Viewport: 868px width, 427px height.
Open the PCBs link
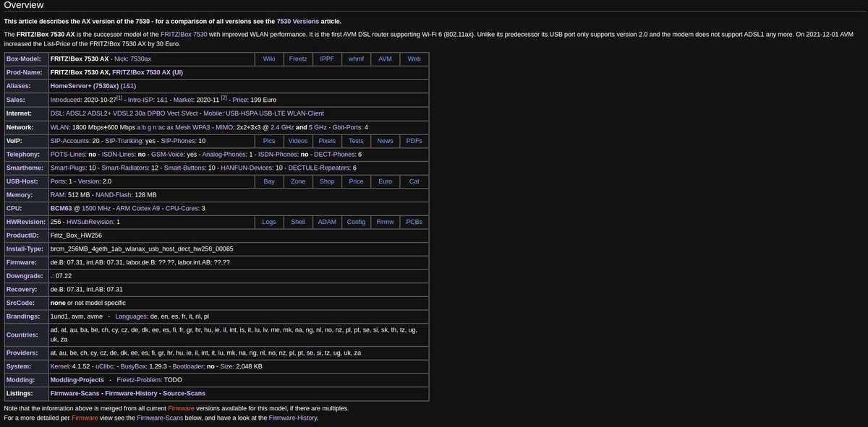414,222
